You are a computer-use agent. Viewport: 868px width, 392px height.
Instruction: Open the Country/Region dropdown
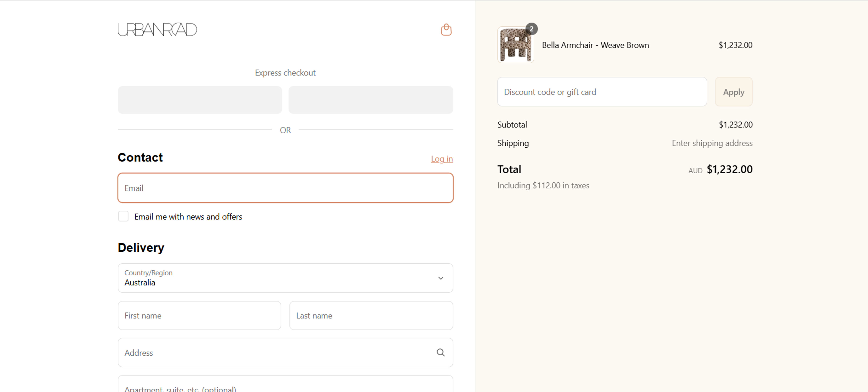(x=285, y=278)
